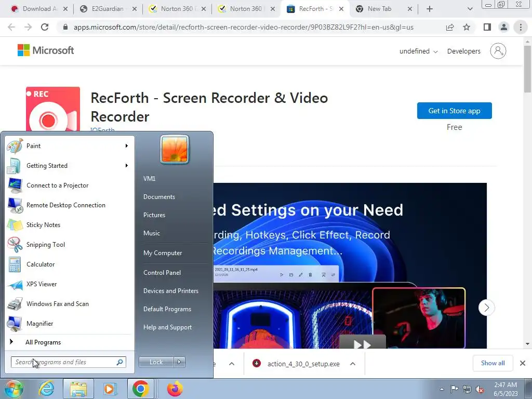Show hidden tray icons arrow
This screenshot has height=399, width=532.
(x=442, y=389)
